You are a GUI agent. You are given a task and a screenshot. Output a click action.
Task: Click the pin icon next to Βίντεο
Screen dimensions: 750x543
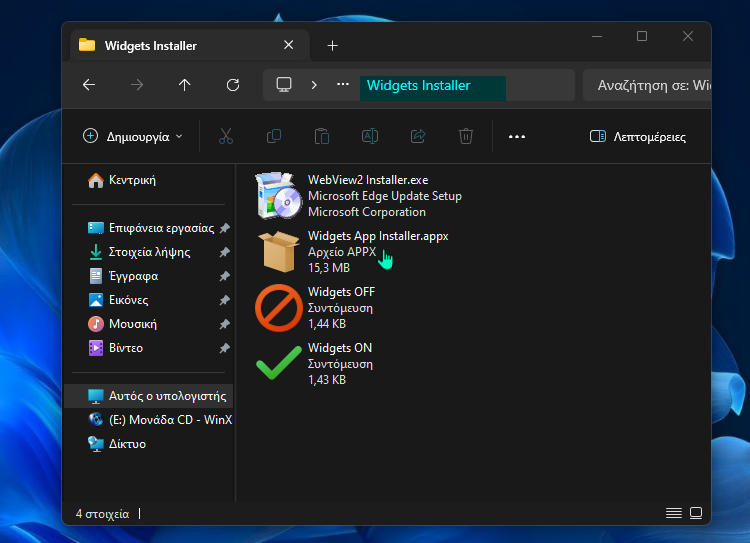point(224,348)
